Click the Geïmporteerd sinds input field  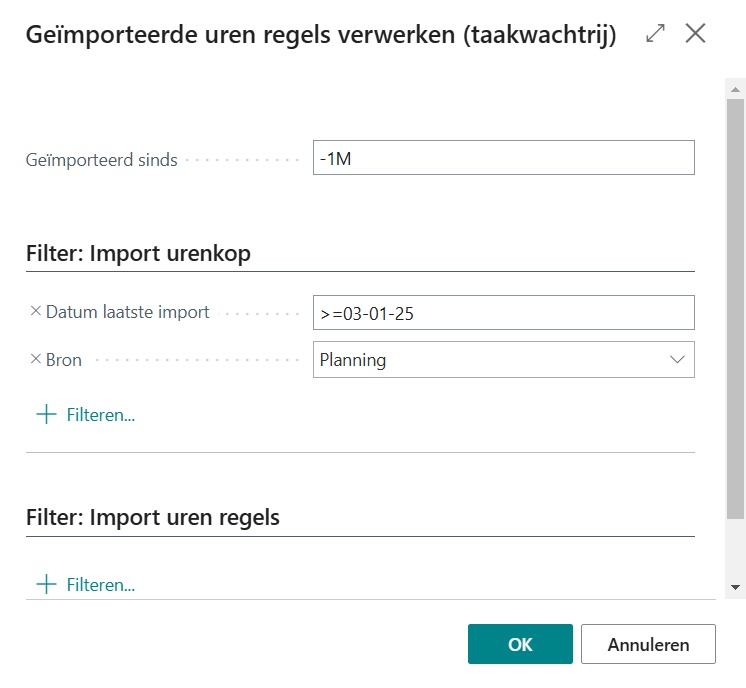pyautogui.click(x=503, y=158)
